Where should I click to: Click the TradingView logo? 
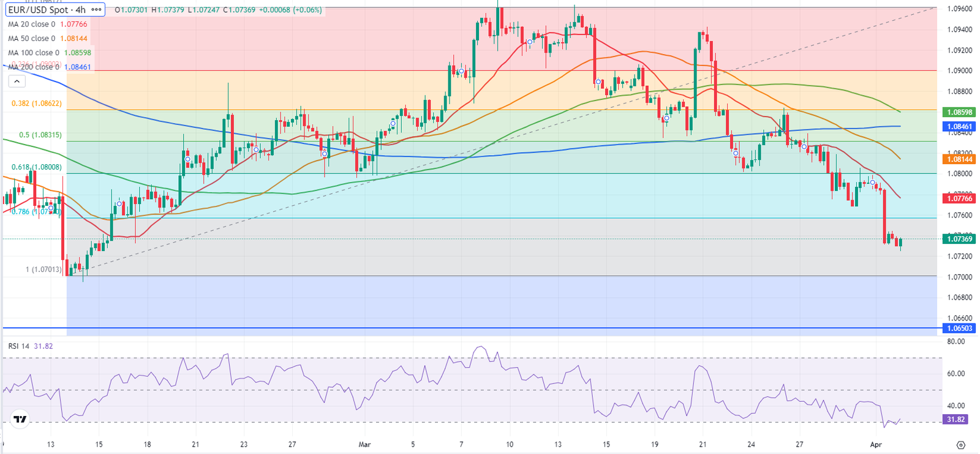(x=20, y=420)
